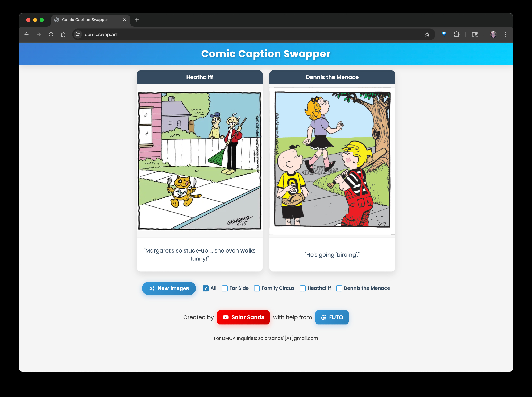The image size is (532, 397).
Task: Click the Heathcliff comic image
Action: click(199, 161)
